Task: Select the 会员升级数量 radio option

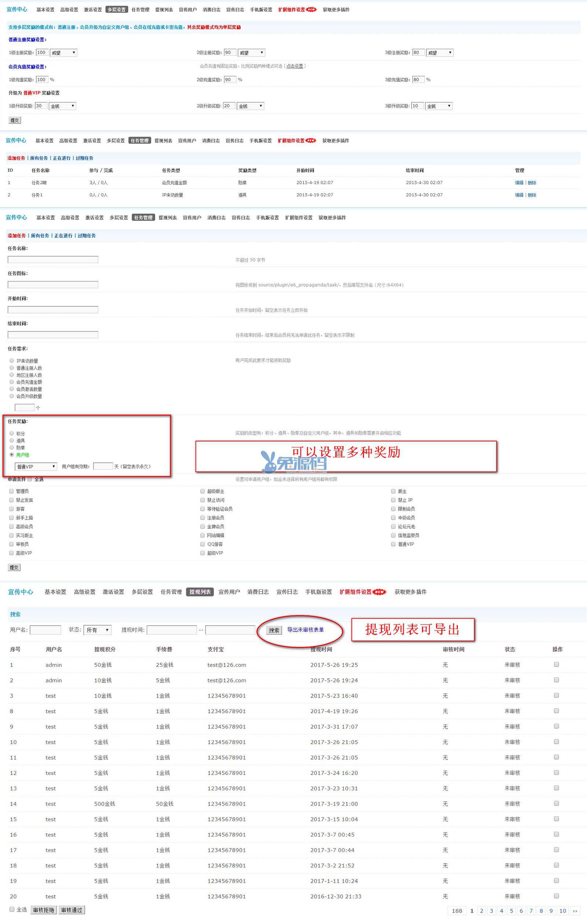Action: coord(11,396)
